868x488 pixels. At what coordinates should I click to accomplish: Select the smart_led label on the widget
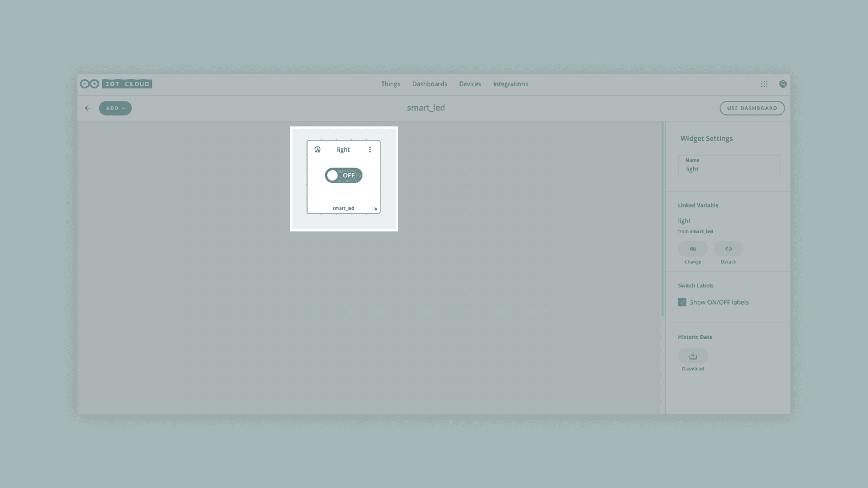point(343,208)
